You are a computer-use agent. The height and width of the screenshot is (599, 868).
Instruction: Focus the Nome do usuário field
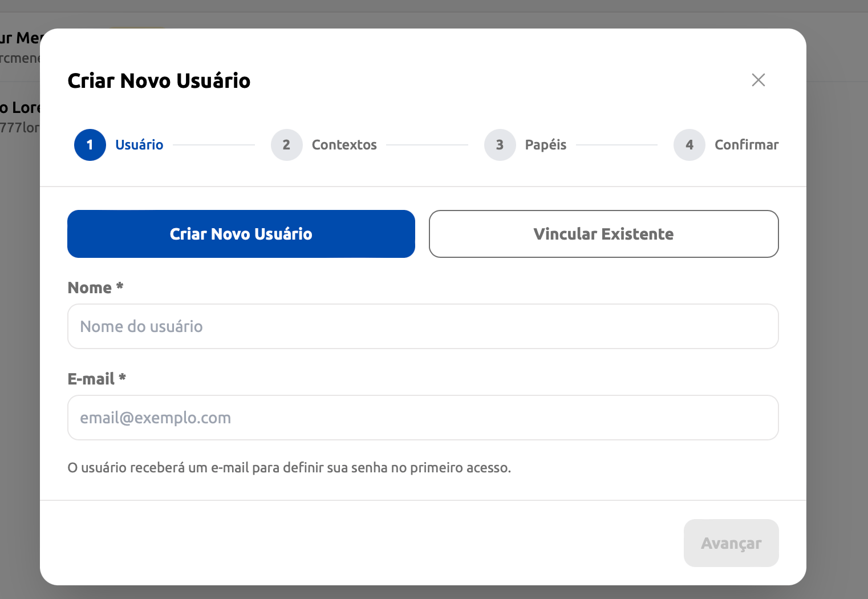click(423, 326)
